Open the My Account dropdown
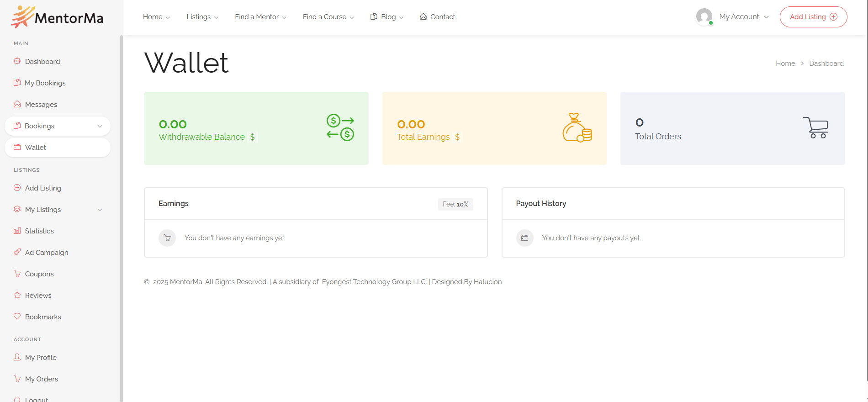Viewport: 868px width, 402px height. coord(743,17)
